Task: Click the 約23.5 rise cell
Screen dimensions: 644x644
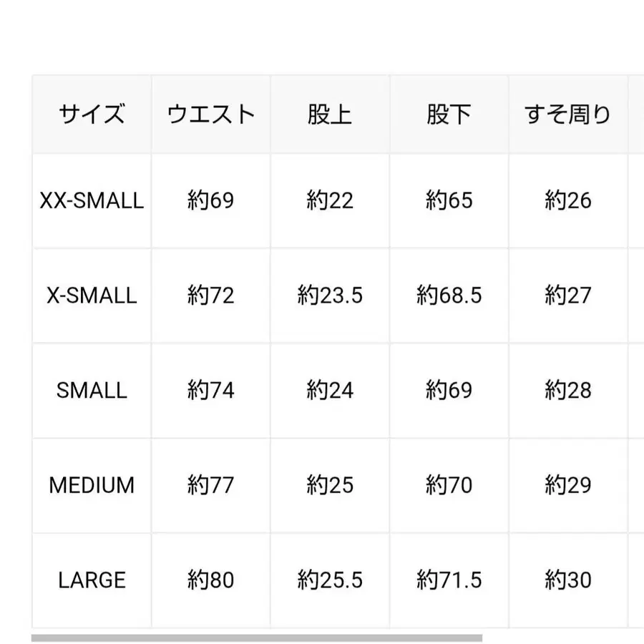Action: point(330,296)
